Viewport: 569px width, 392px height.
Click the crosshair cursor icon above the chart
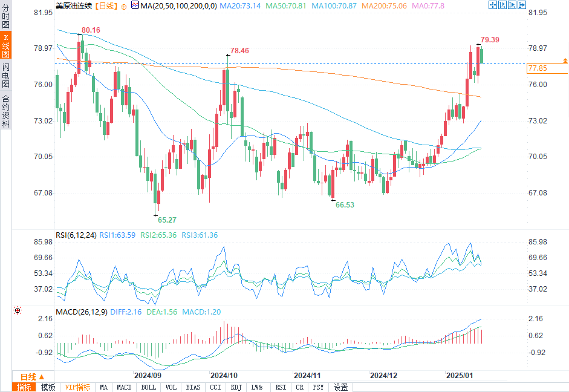coord(492,5)
